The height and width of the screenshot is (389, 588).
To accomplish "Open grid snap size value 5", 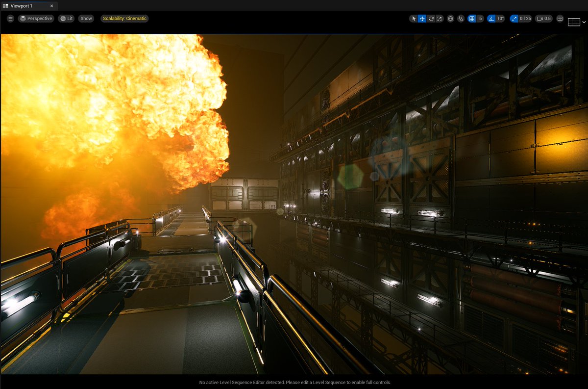I will click(x=480, y=19).
